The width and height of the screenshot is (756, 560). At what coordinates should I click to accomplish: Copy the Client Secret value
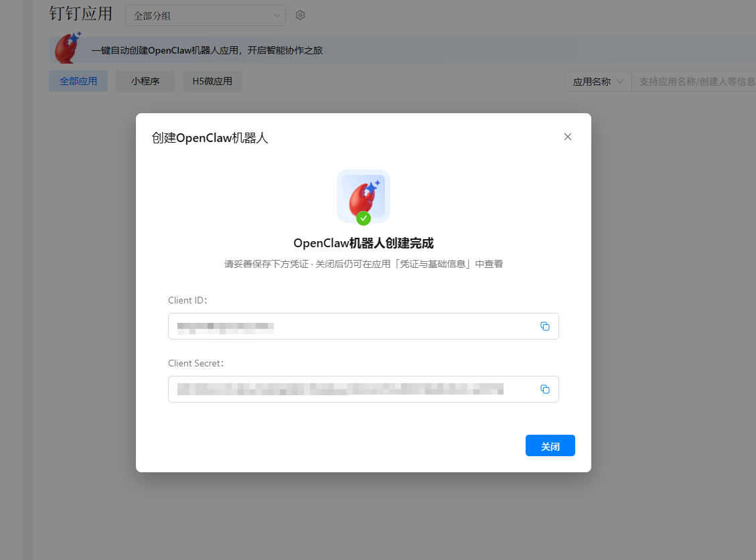pyautogui.click(x=545, y=389)
